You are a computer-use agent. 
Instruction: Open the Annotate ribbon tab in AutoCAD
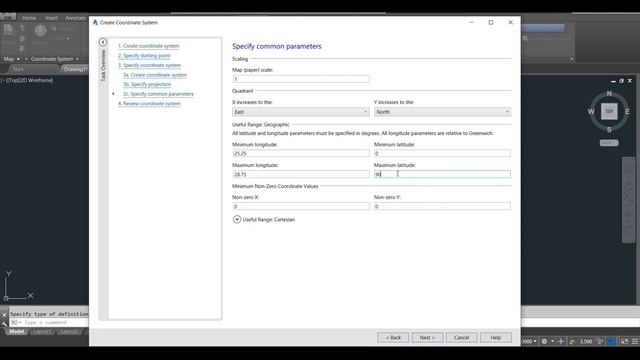coord(76,18)
